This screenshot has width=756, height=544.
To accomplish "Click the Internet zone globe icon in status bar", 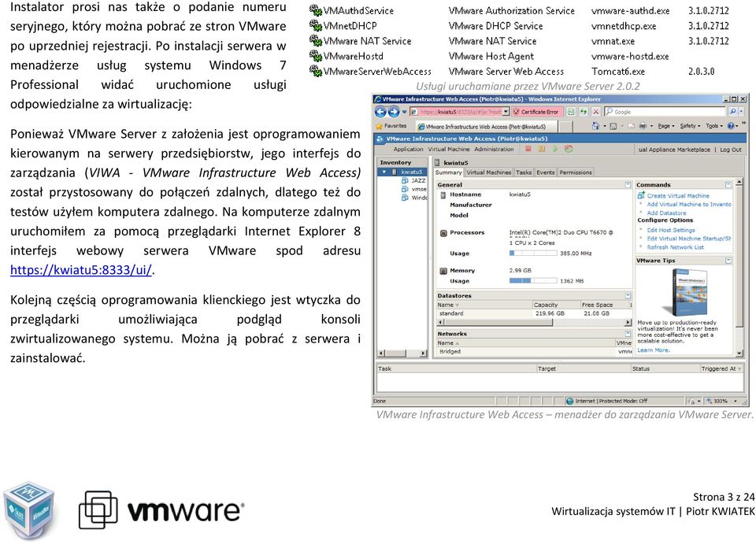I will point(569,401).
